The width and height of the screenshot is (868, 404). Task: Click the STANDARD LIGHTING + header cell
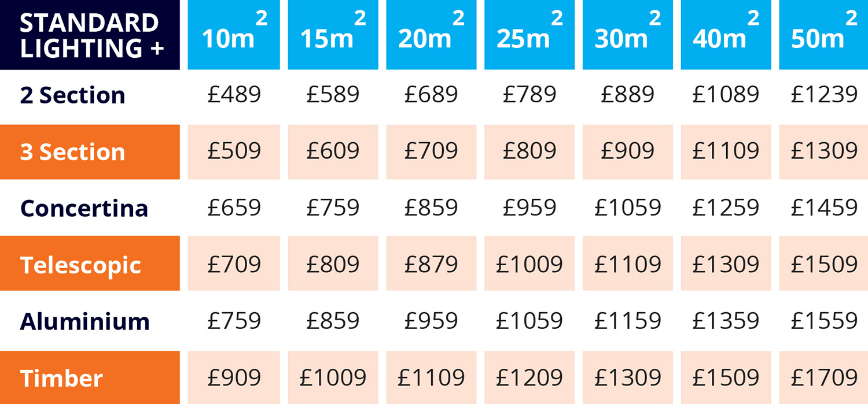pos(90,35)
